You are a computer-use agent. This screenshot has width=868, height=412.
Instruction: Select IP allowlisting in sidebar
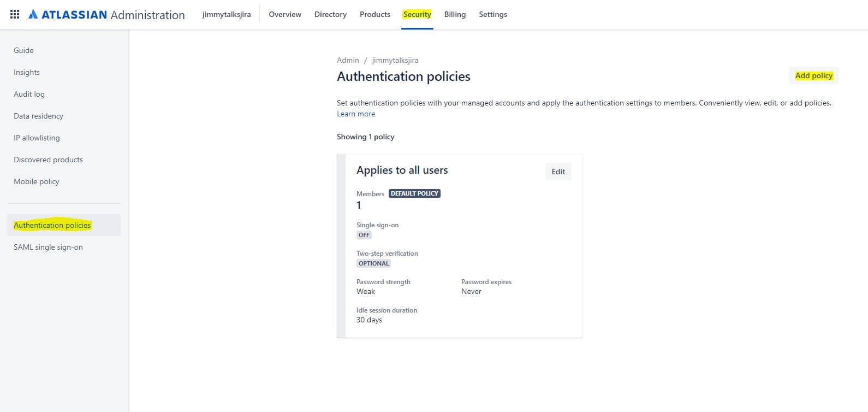pyautogui.click(x=64, y=138)
